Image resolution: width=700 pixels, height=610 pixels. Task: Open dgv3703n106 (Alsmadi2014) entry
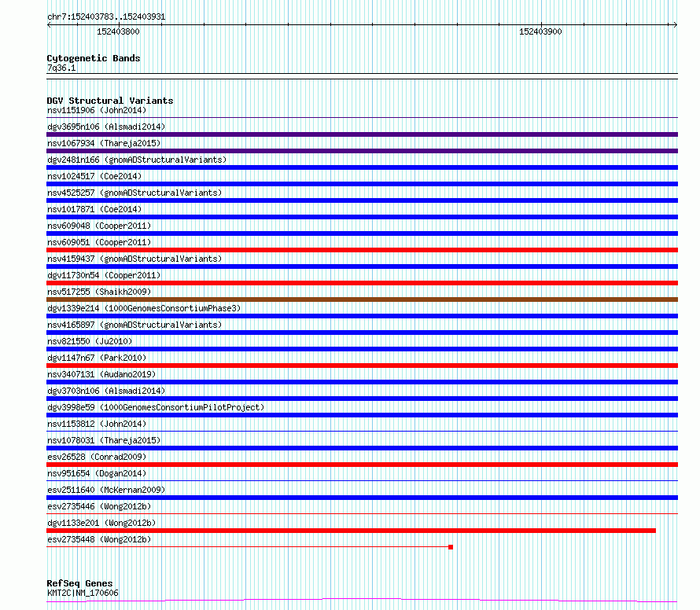(106, 391)
